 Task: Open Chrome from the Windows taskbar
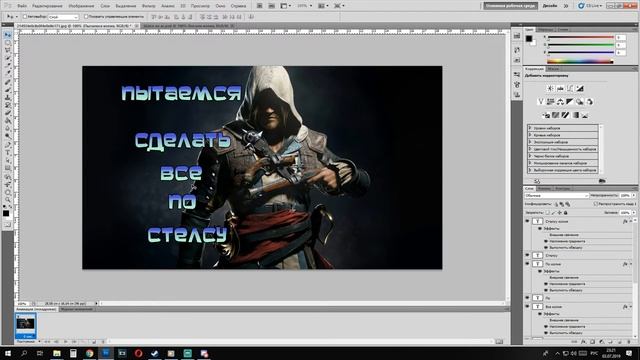(89, 353)
